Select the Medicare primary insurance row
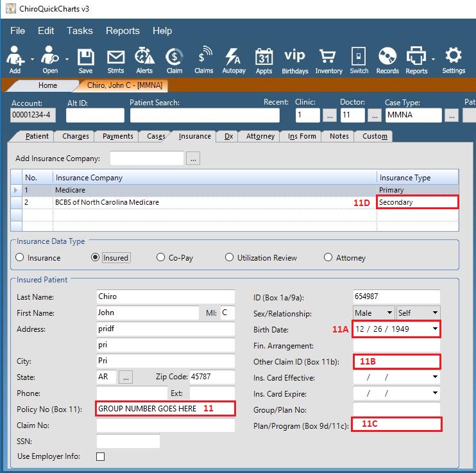 [192, 190]
